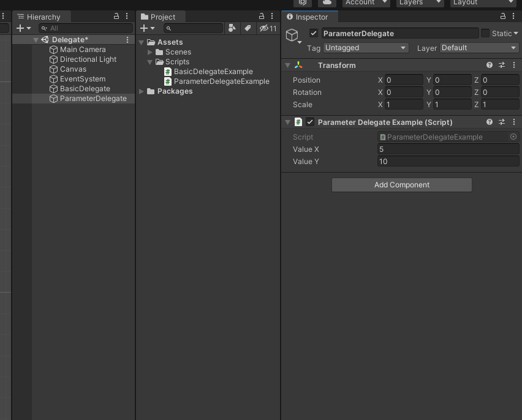Open script component presets menu
522x420 pixels.
501,122
